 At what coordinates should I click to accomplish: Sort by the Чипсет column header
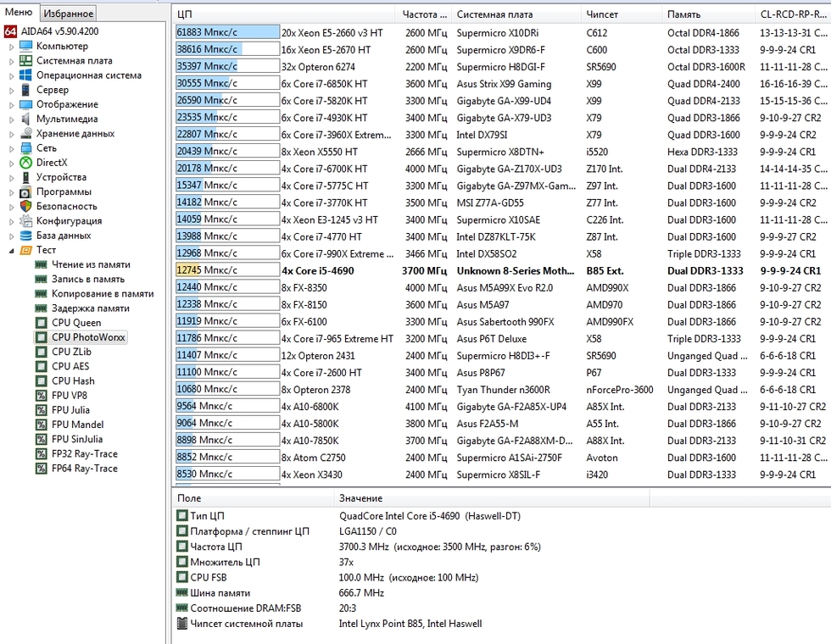pos(600,14)
